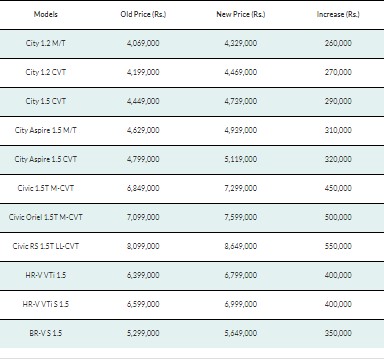This screenshot has width=384, height=363.
Task: Select the 7,099,000 old price cell
Action: coord(143,217)
